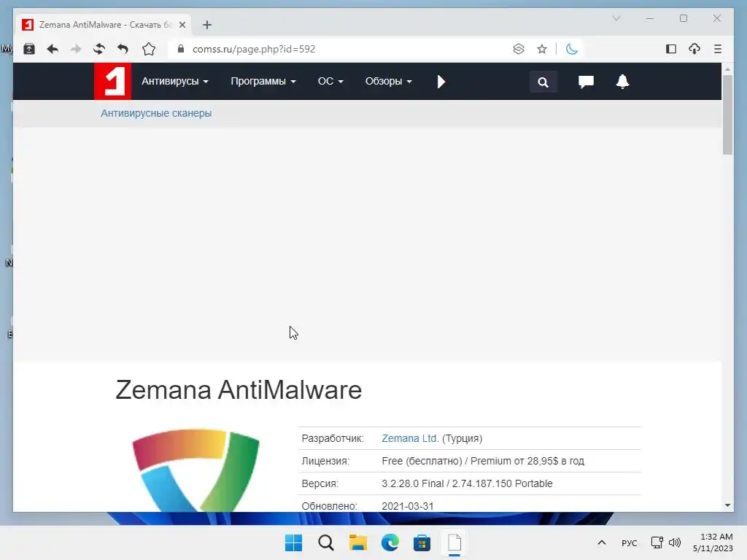
Task: Open Windows Start menu
Action: (x=293, y=542)
